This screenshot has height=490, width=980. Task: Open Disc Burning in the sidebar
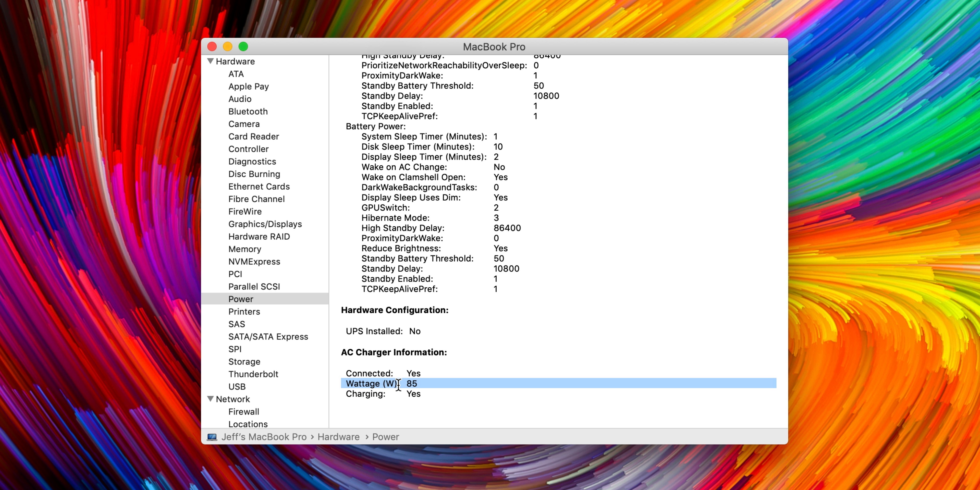254,174
